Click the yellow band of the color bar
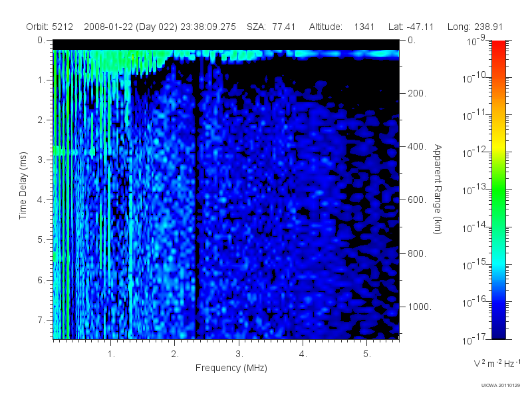Screen dimensions: 532x399 click(499, 144)
